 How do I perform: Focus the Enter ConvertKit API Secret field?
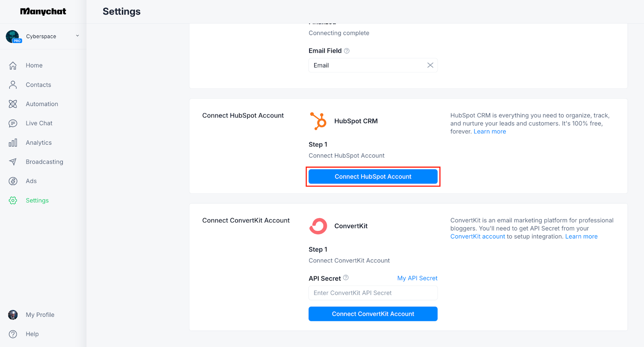point(373,293)
